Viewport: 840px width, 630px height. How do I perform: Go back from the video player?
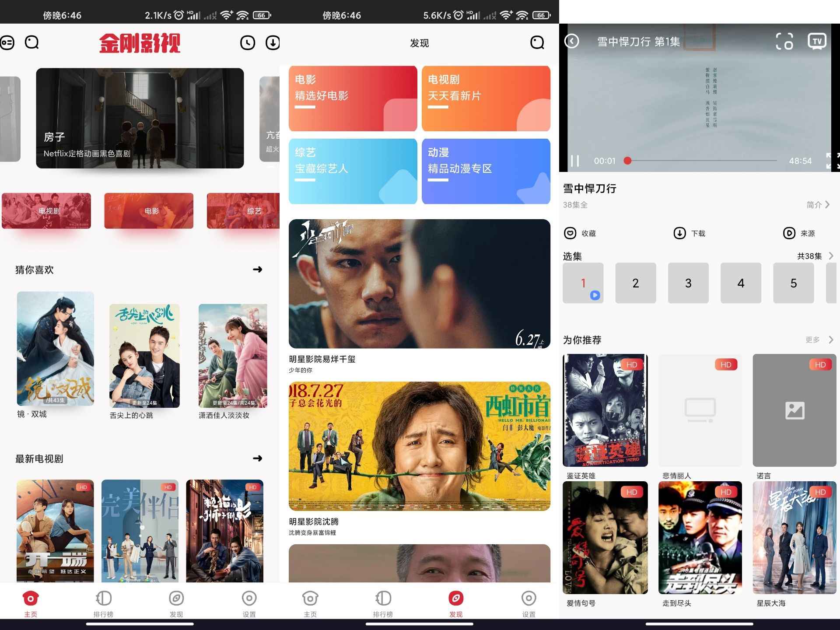(571, 41)
